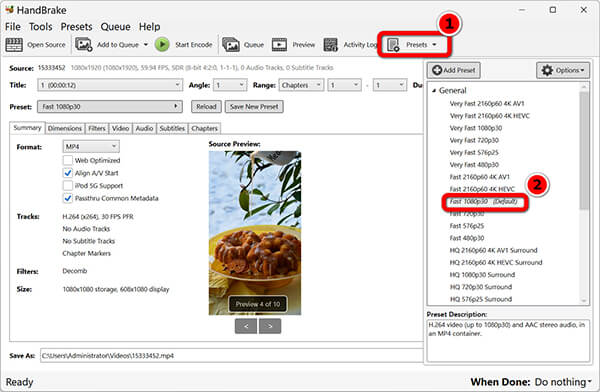Select Fast 480p30 preset
The image size is (600, 392).
(x=467, y=238)
